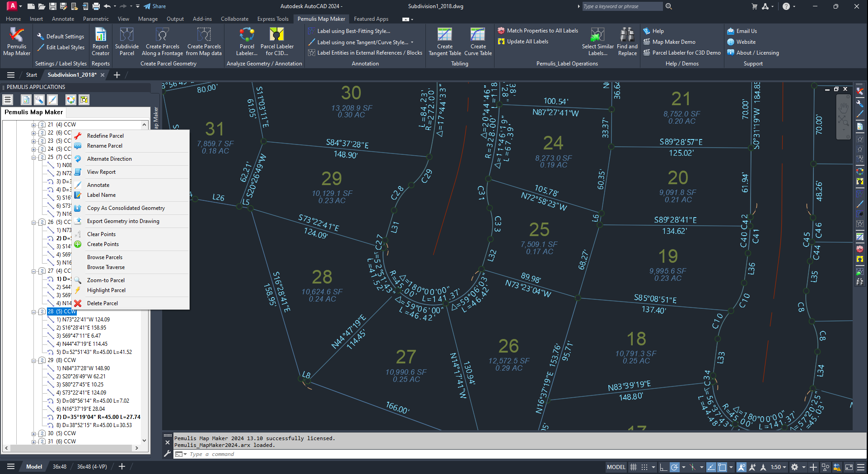868x474 pixels.
Task: Toggle ortho mode in status bar
Action: [663, 467]
